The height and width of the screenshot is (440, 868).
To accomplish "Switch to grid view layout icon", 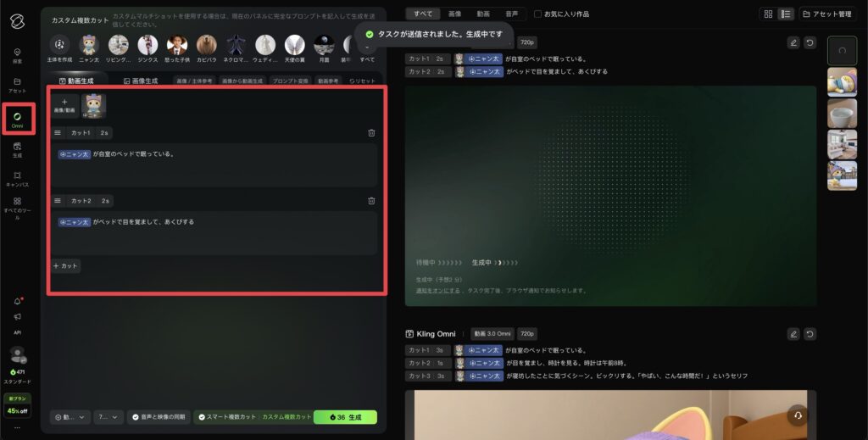I will pyautogui.click(x=768, y=14).
